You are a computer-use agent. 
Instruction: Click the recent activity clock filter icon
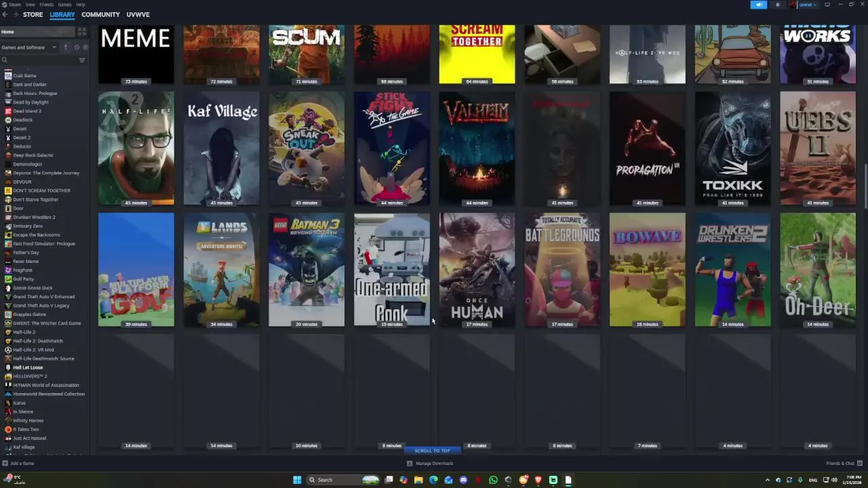click(x=76, y=47)
